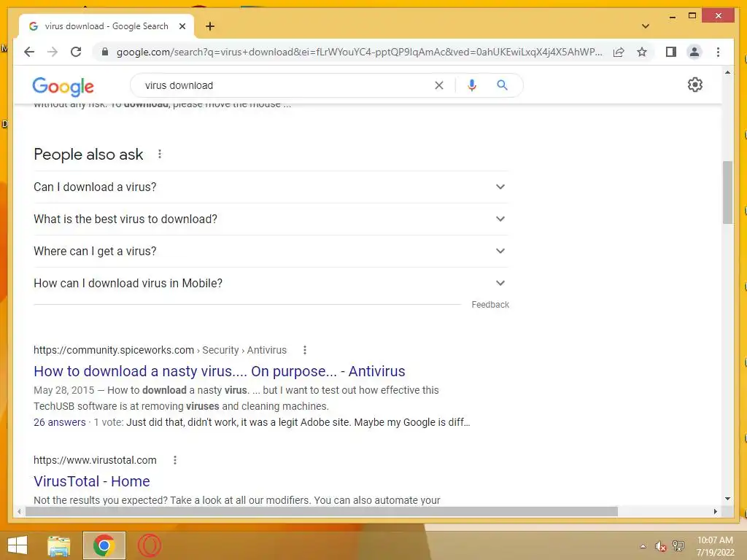This screenshot has height=560, width=747.
Task: Click the scroll down arrow
Action: click(727, 499)
